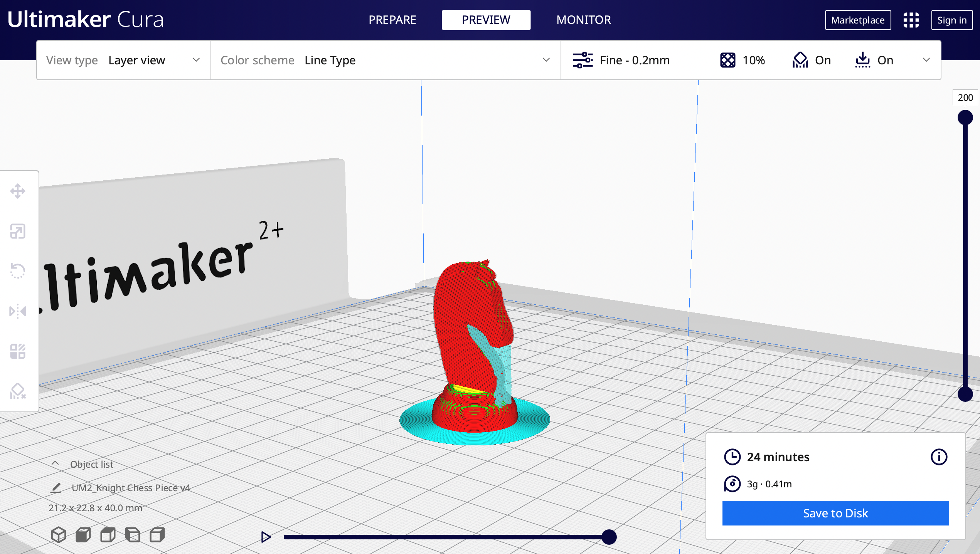Viewport: 980px width, 554px height.
Task: Switch to 3D perspective camera view
Action: [59, 535]
